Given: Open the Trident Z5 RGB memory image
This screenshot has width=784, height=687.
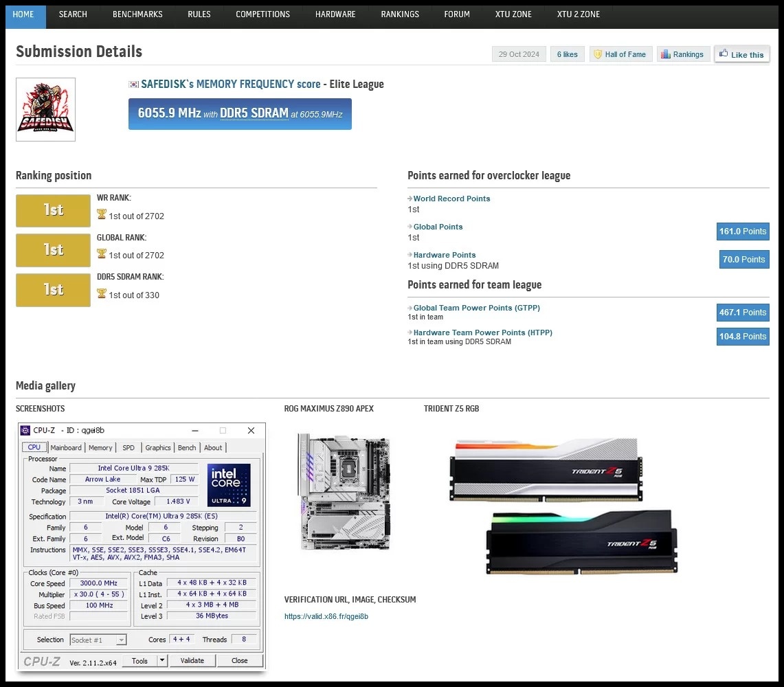Looking at the screenshot, I should point(563,506).
